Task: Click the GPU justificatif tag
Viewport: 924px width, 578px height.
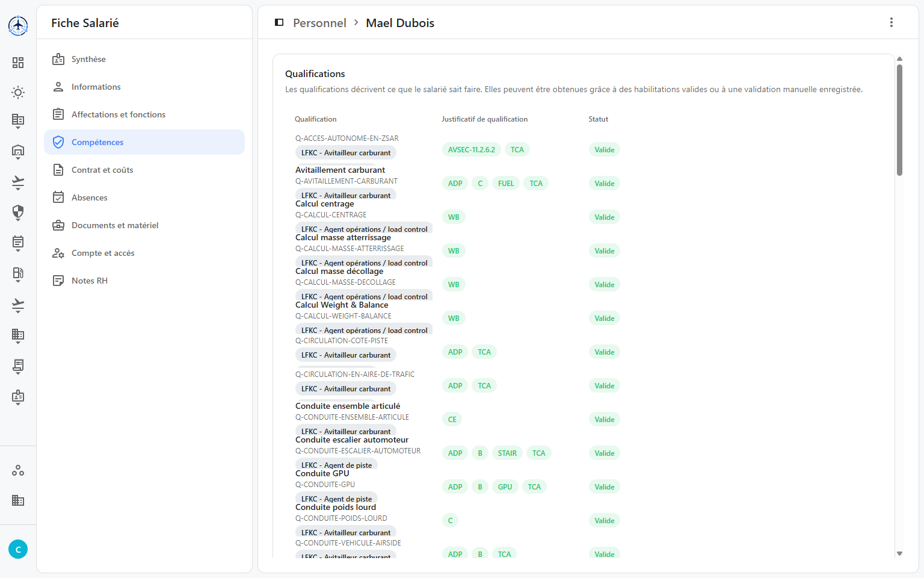Action: (505, 487)
